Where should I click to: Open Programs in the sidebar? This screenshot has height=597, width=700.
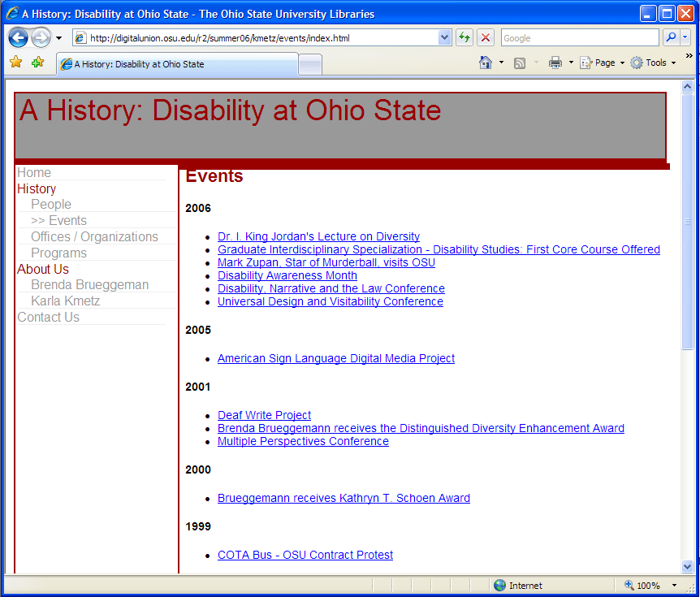[x=58, y=253]
